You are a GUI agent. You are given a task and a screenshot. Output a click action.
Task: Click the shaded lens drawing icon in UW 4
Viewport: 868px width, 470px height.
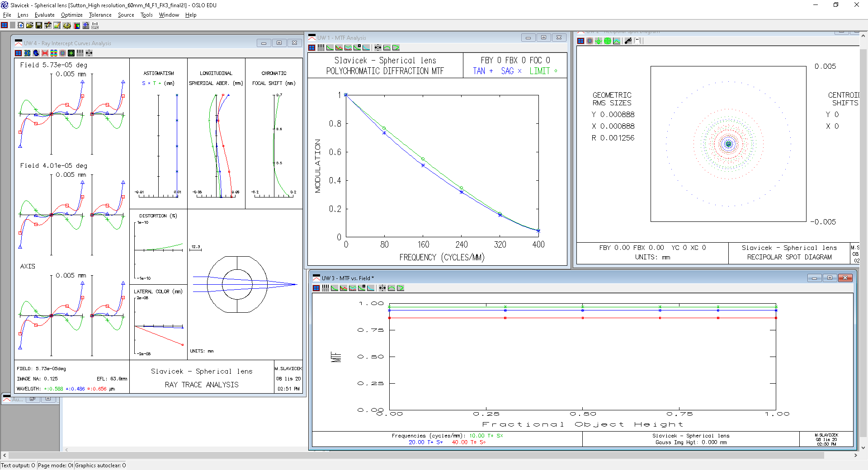[36, 53]
